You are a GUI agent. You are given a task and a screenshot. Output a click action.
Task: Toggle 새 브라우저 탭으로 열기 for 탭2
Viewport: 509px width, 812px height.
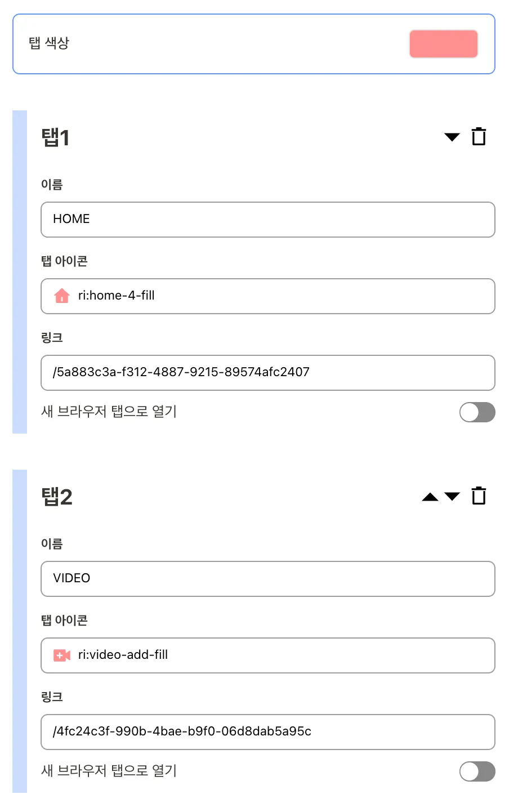(477, 771)
